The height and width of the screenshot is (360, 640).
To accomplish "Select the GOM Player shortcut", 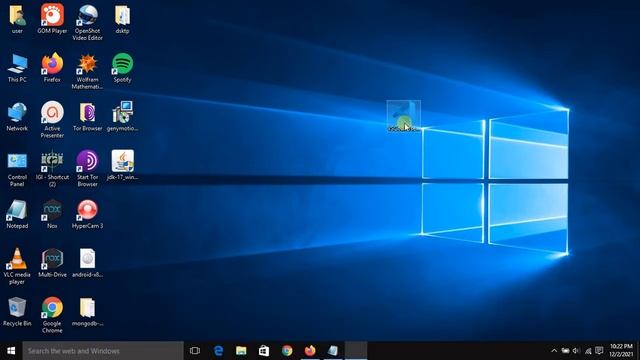I will pyautogui.click(x=52, y=19).
